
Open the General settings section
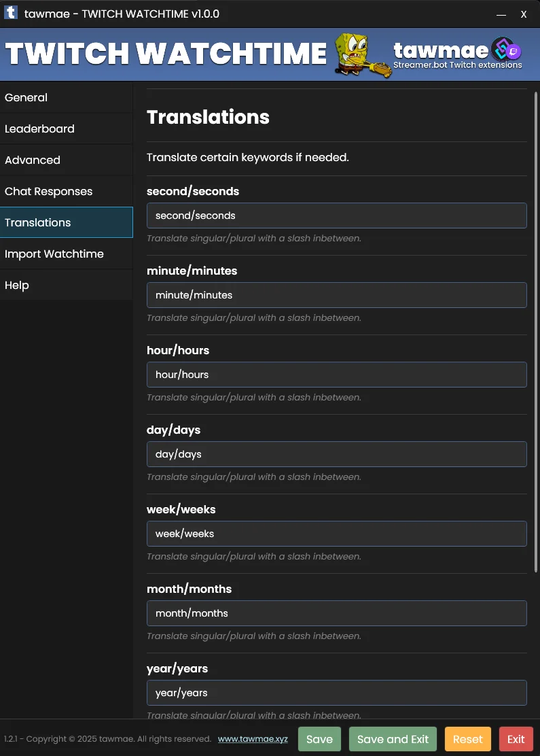(67, 97)
